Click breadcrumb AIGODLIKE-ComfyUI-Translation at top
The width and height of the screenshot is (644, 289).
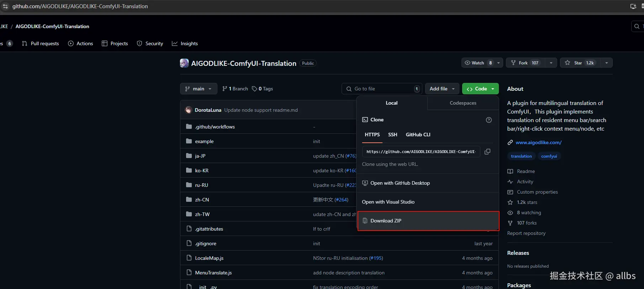[52, 26]
